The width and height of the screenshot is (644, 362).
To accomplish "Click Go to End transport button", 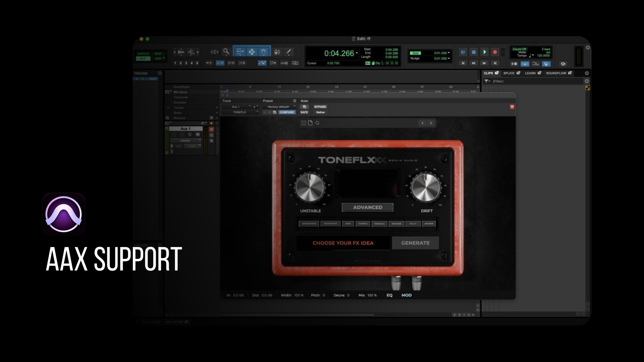I will coord(495,63).
